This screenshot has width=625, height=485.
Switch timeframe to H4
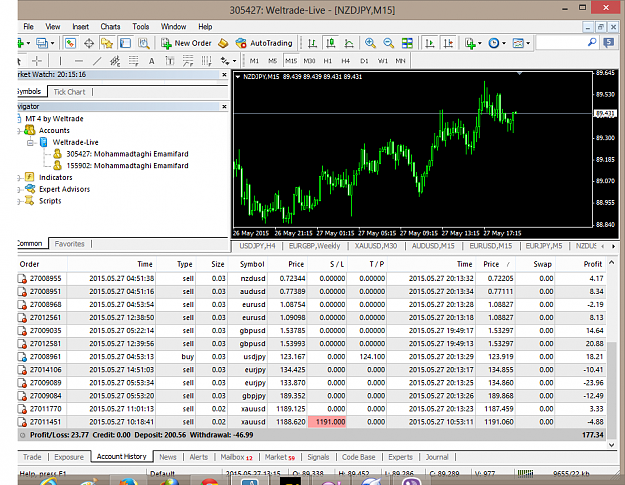coord(345,61)
